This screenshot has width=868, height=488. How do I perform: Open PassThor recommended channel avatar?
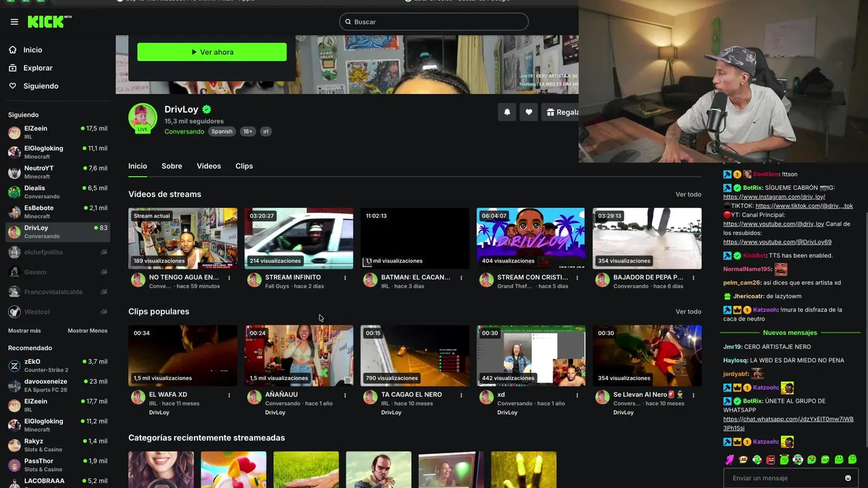tap(14, 465)
